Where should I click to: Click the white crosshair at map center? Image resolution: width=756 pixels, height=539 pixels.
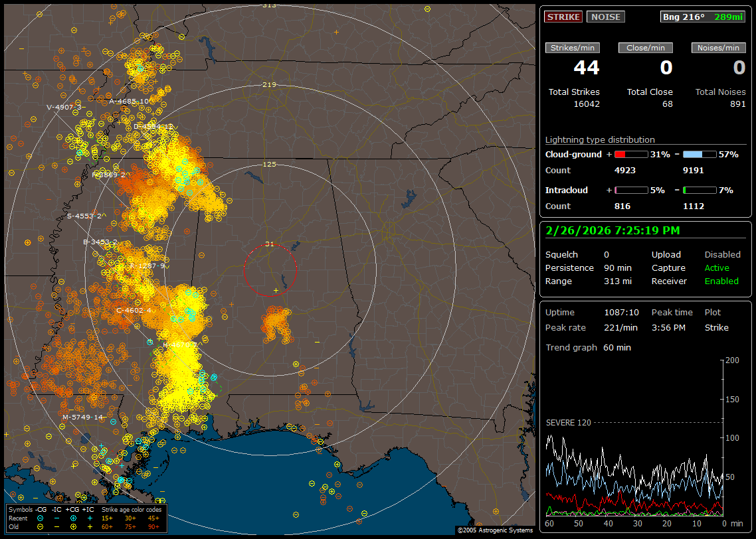point(276,291)
